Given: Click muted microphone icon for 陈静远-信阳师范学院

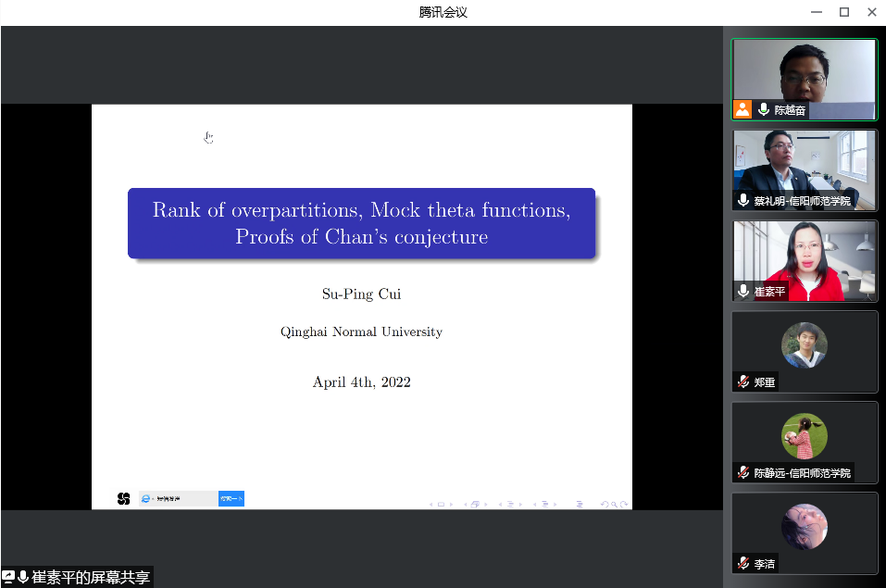Looking at the screenshot, I should 743,472.
